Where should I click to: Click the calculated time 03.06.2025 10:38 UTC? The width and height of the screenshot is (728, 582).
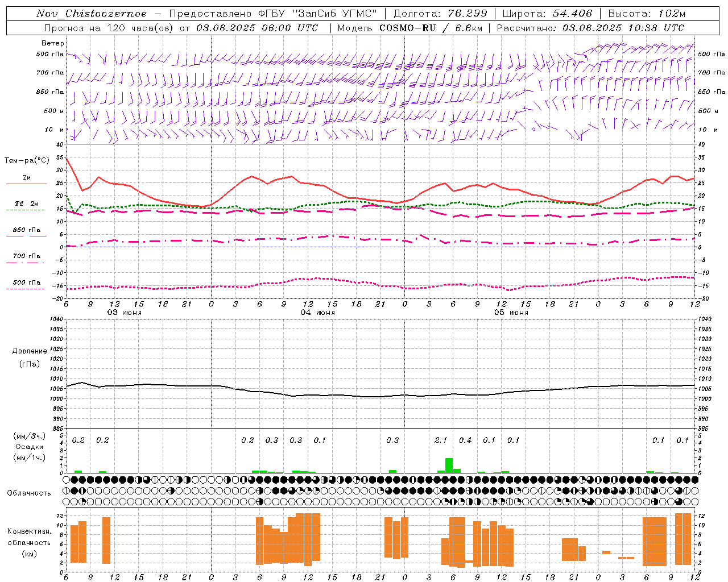(623, 28)
